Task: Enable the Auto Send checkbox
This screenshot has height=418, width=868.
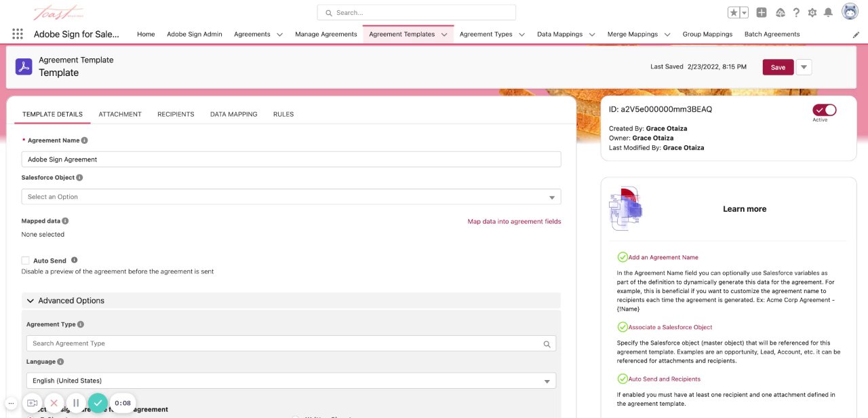Action: (25, 261)
